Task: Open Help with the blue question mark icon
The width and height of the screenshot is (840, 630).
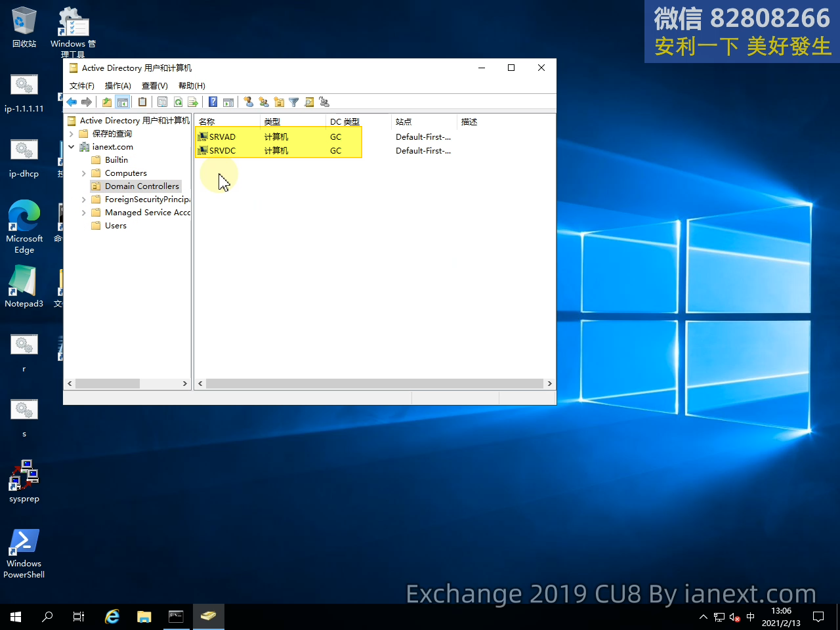Action: coord(213,102)
